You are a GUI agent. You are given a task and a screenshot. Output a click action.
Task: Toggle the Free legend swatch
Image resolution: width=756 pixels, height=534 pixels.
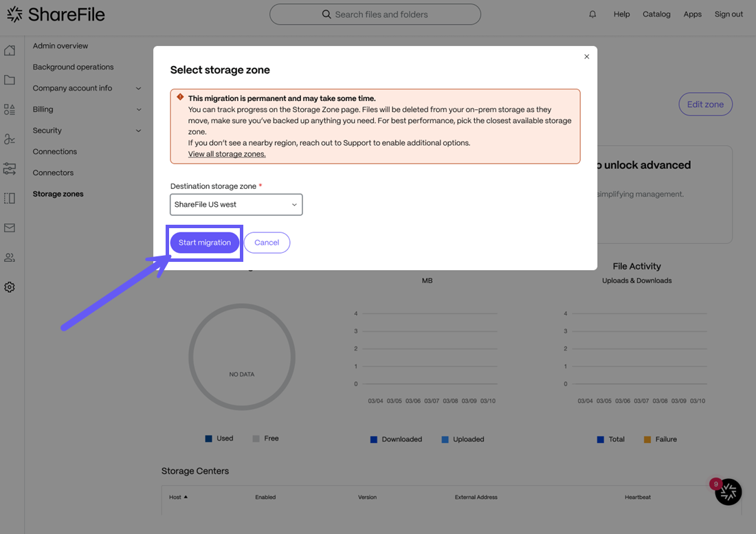click(256, 438)
